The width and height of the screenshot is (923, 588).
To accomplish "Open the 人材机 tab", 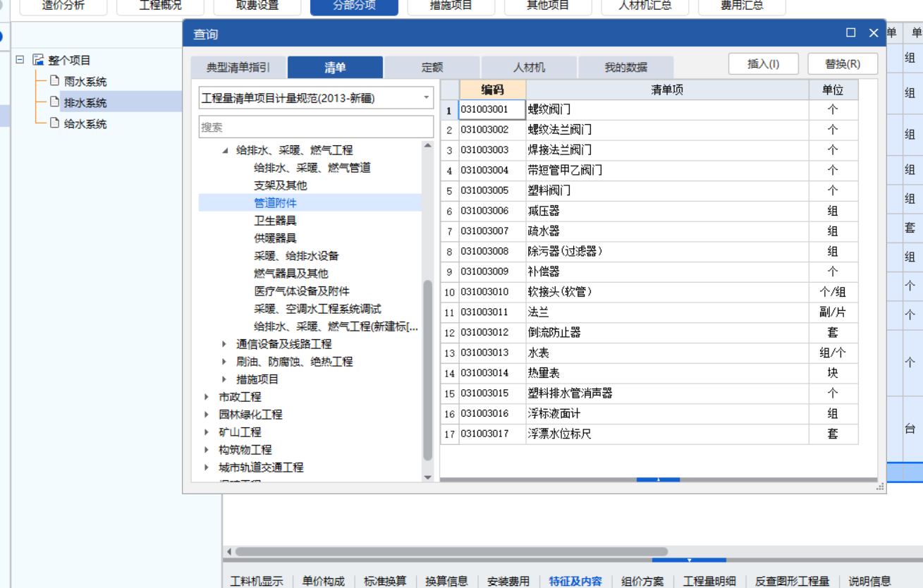I will 528,66.
